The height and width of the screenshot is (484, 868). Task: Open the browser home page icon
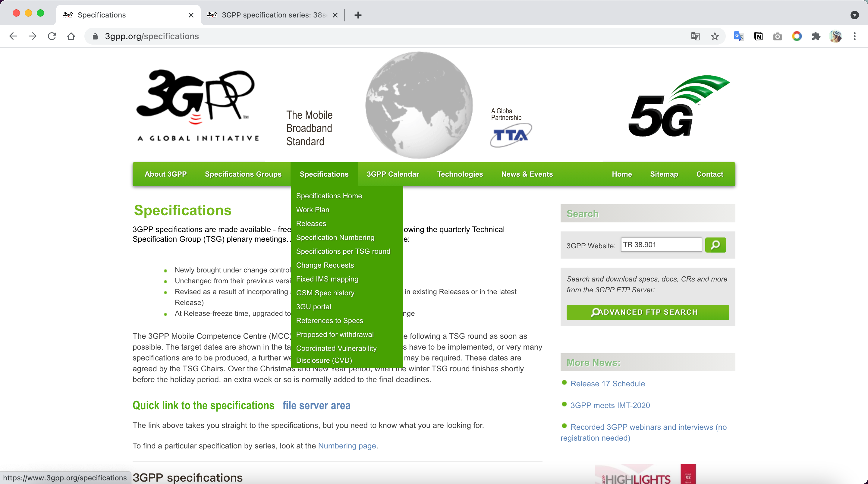click(71, 36)
